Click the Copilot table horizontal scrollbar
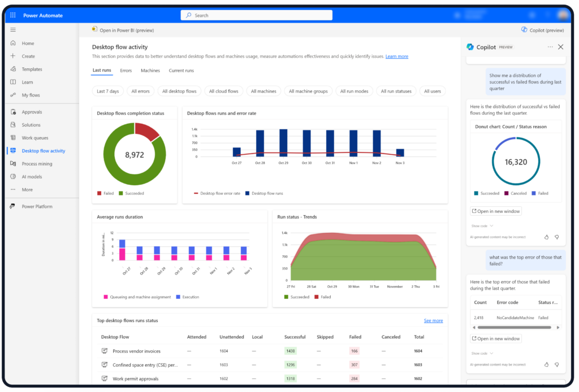This screenshot has width=579, height=392. click(514, 328)
